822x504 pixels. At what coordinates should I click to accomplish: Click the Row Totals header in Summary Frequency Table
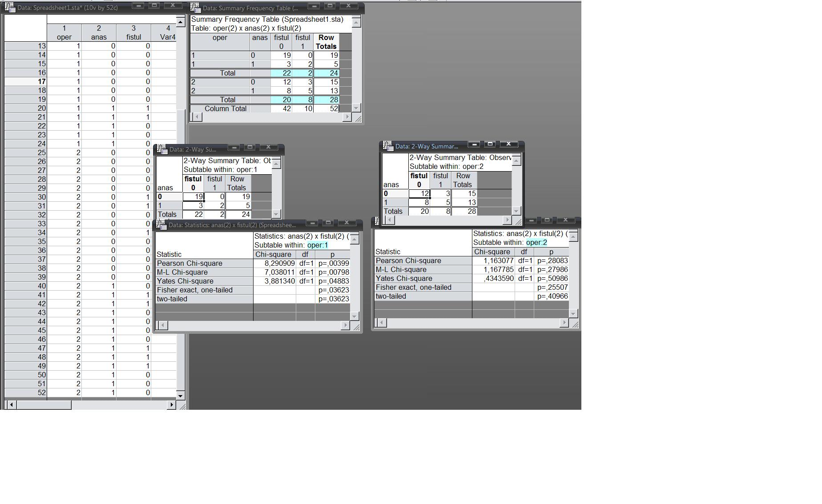click(x=326, y=42)
